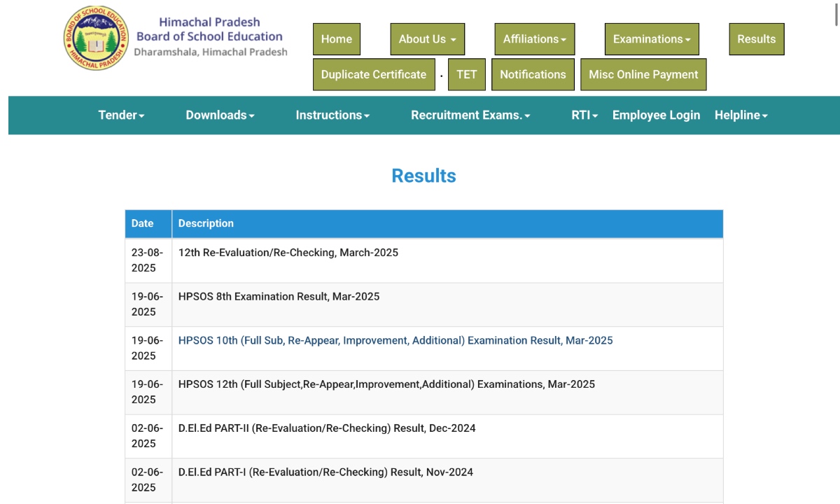The width and height of the screenshot is (840, 504).
Task: Select the date cell of HPSOS 8th Examination row
Action: point(148,304)
